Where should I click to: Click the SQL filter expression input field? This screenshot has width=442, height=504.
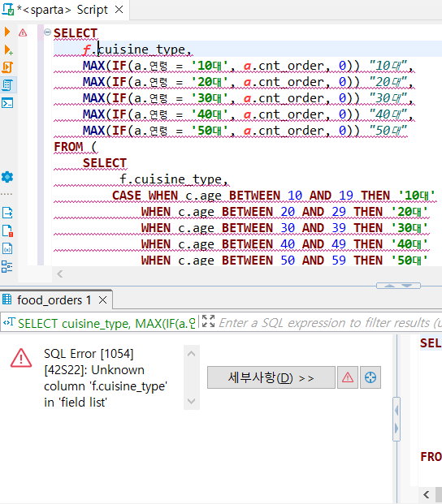pos(330,322)
